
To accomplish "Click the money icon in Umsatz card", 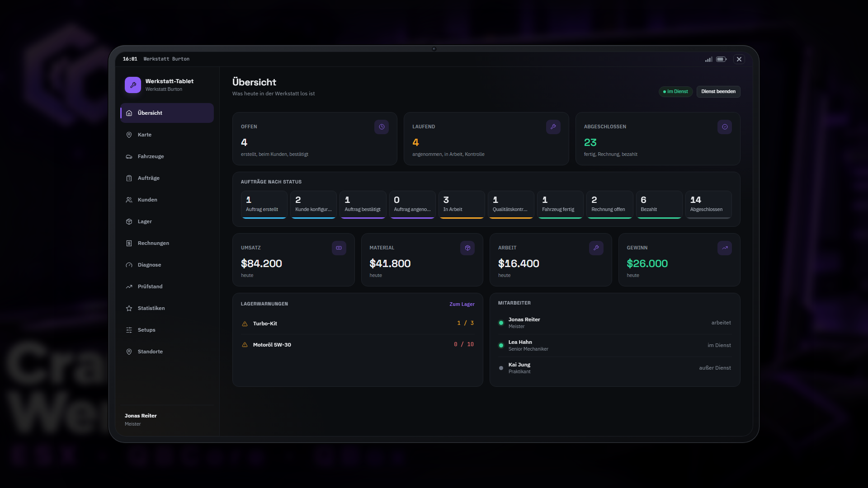I will click(339, 248).
